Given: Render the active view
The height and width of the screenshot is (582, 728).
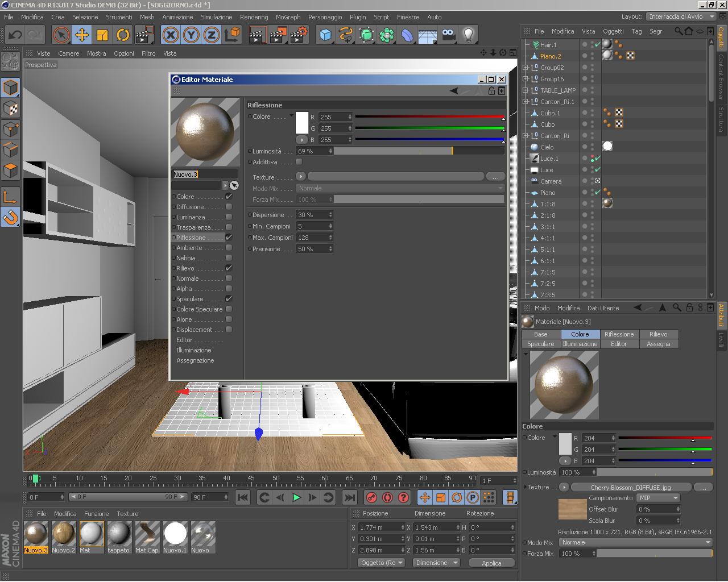Looking at the screenshot, I should tap(258, 35).
